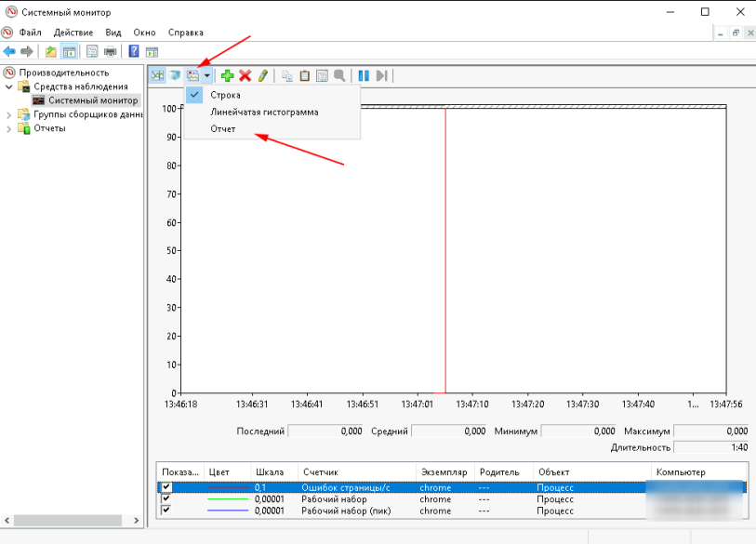
Task: Open Properties icon in graph toolbar
Action: [322, 75]
